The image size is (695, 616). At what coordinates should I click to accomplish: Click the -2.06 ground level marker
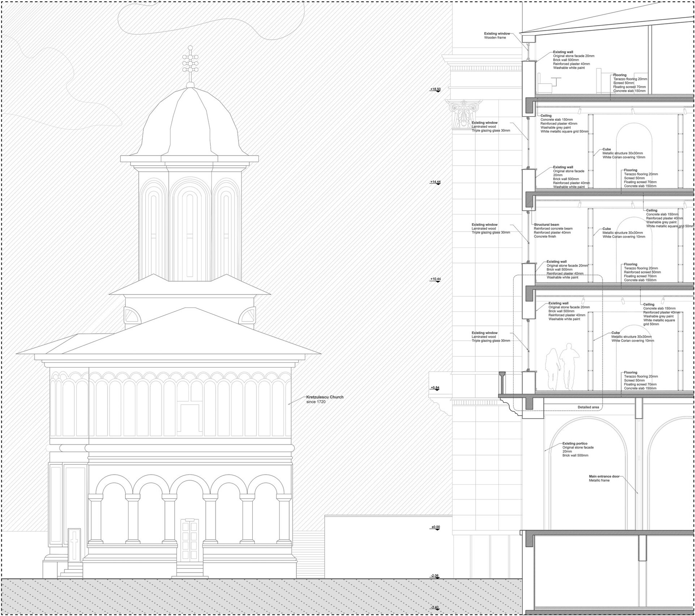coord(435,575)
